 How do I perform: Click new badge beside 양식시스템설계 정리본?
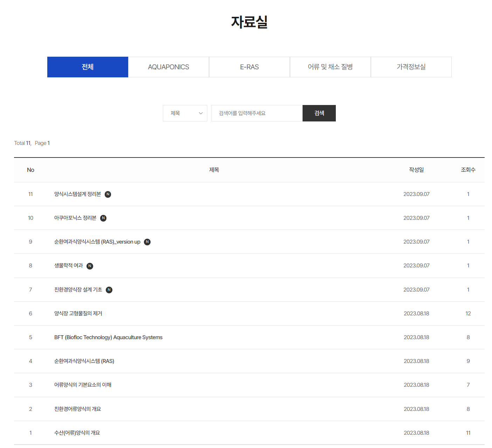coord(108,194)
